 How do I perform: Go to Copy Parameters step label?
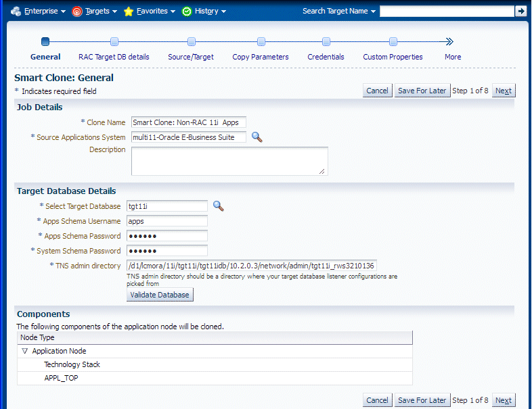(261, 57)
